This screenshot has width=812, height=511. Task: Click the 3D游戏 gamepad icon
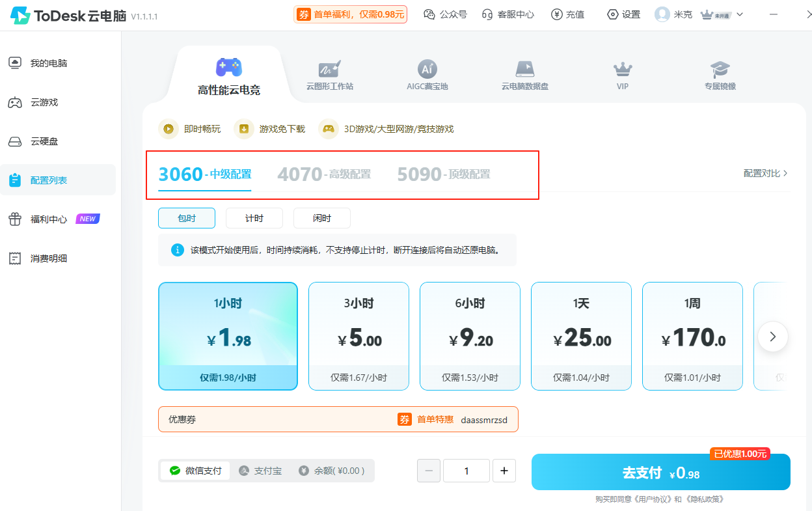point(329,129)
